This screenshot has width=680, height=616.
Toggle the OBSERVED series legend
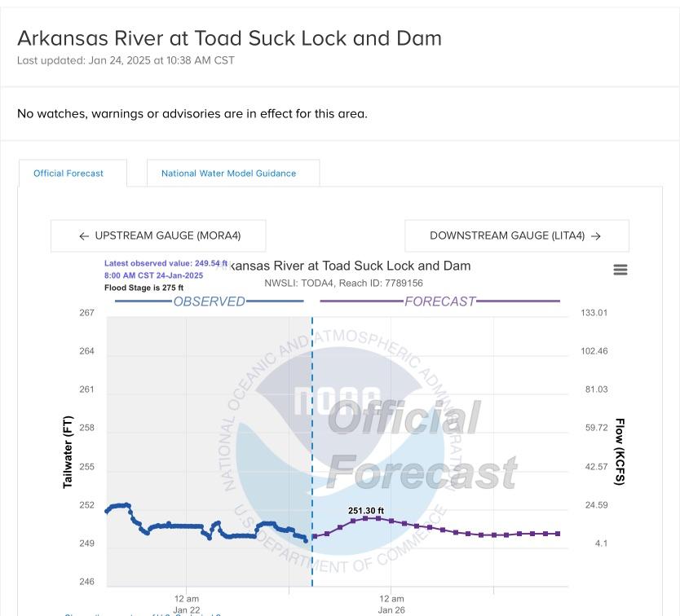coord(209,301)
